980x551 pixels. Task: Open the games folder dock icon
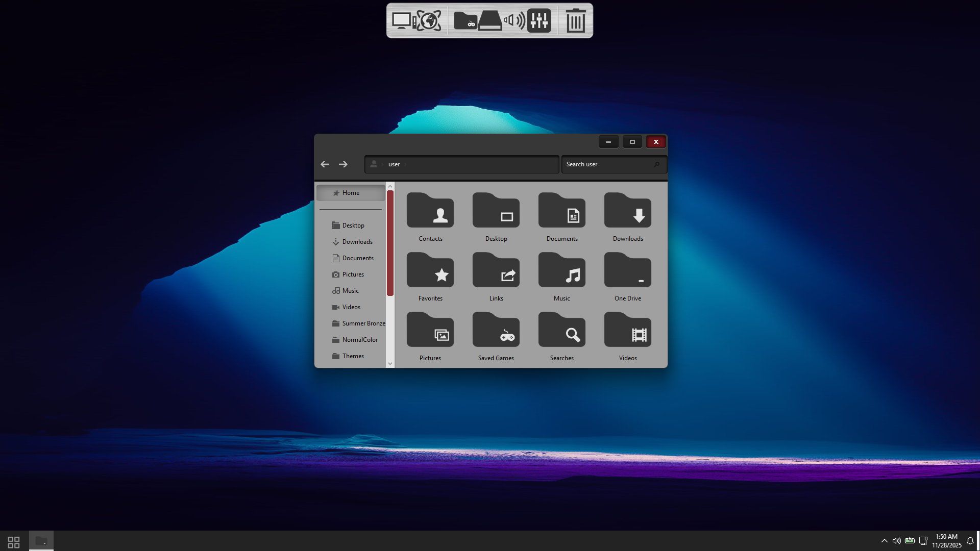[465, 20]
